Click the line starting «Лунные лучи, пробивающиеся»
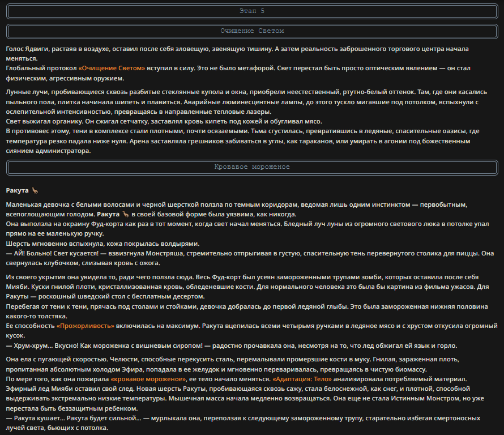This screenshot has width=504, height=435. (x=246, y=92)
